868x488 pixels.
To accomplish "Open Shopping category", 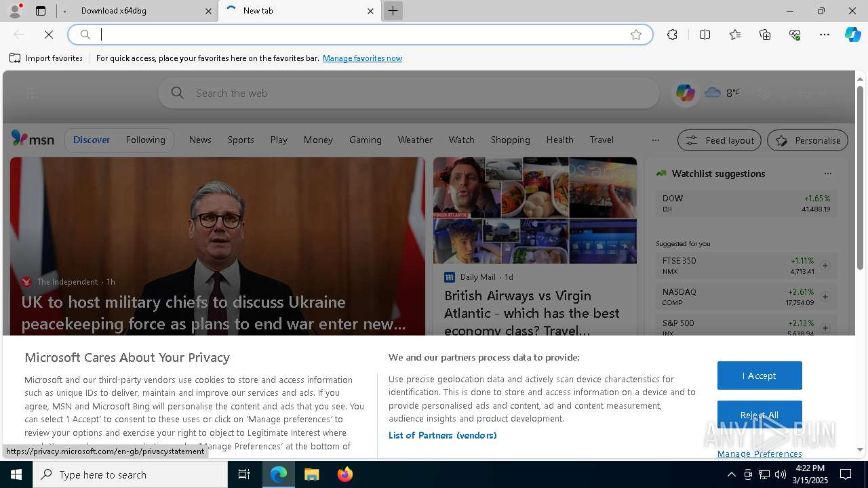I will 510,140.
